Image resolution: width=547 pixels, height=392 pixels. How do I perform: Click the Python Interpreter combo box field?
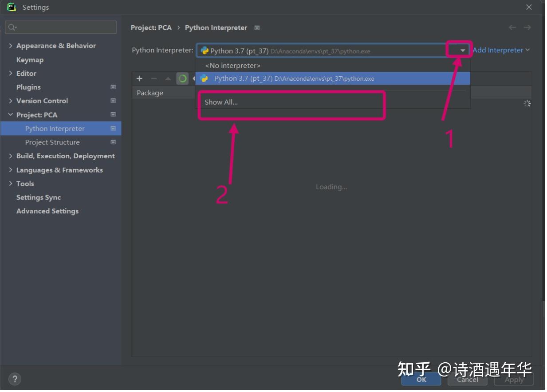(333, 51)
